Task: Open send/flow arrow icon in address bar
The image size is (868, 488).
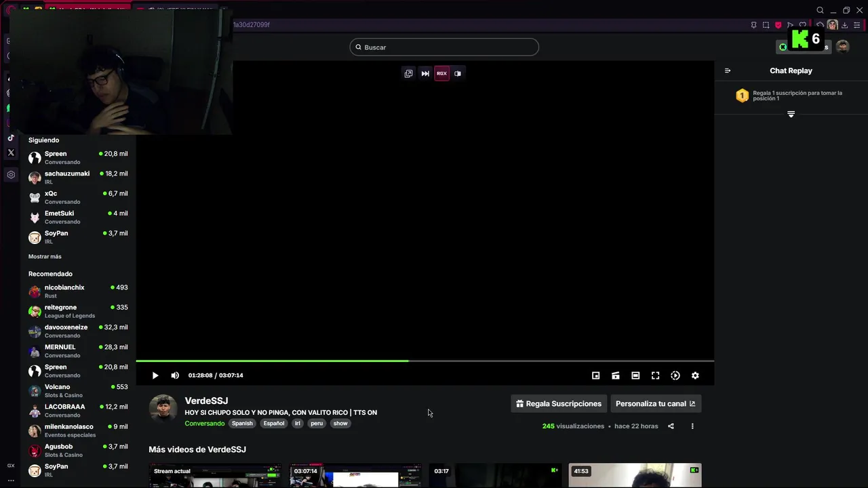Action: 791,25
